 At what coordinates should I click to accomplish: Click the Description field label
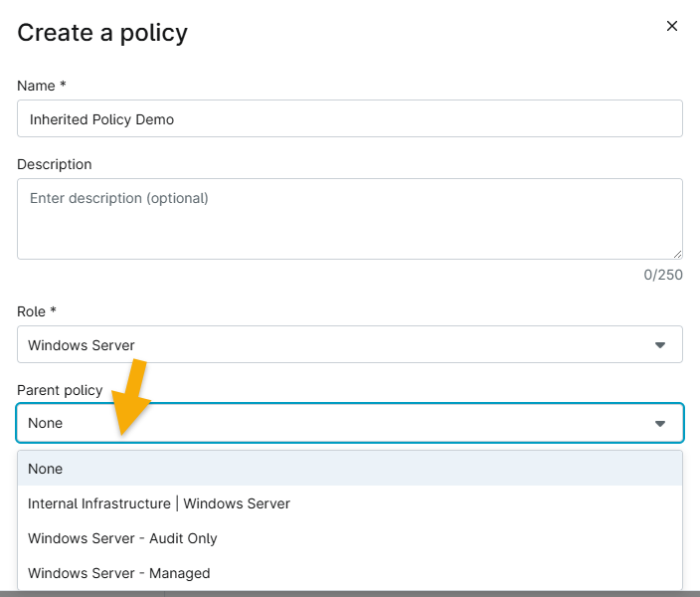[54, 164]
